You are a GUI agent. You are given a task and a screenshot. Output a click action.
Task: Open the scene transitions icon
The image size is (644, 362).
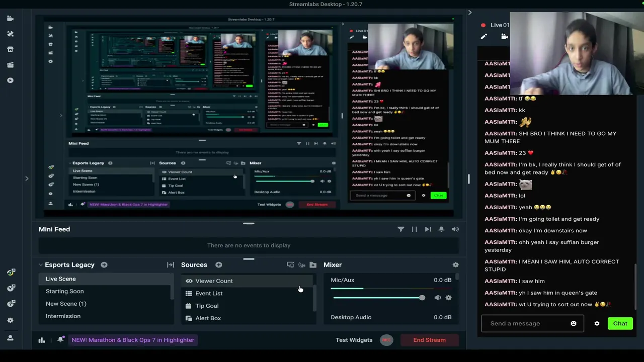[x=171, y=265]
